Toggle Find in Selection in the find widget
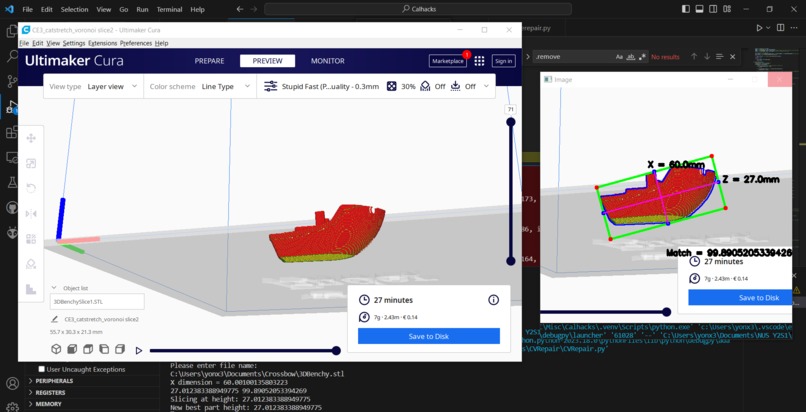The height and width of the screenshot is (412, 806). coord(720,57)
